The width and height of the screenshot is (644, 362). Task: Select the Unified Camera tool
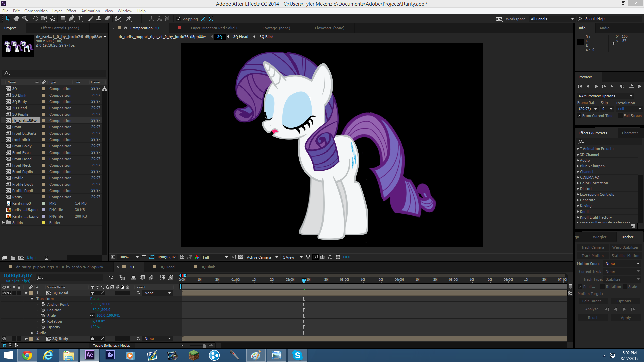[x=44, y=19]
